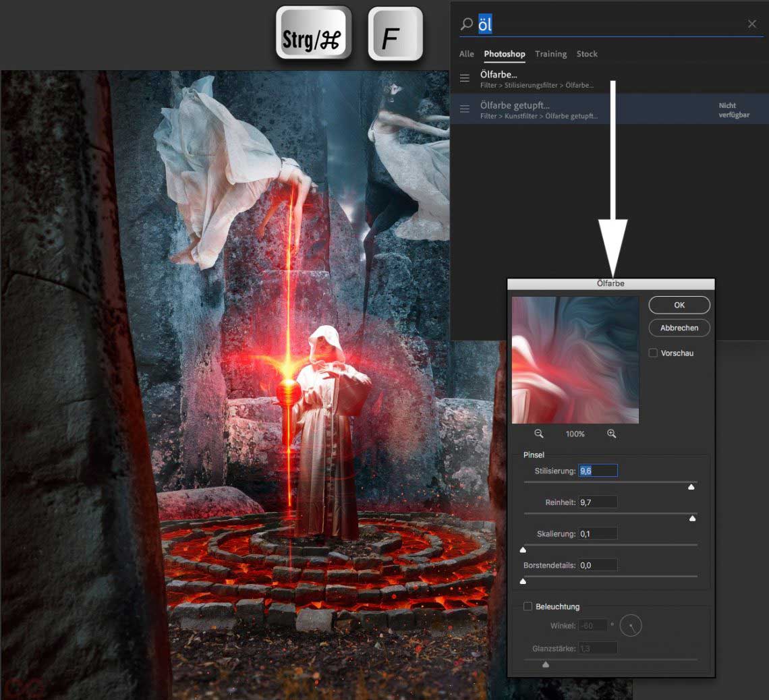Click the hamburger icon beside Ölfarbe... result
Screen dimensions: 769x700
pos(465,78)
